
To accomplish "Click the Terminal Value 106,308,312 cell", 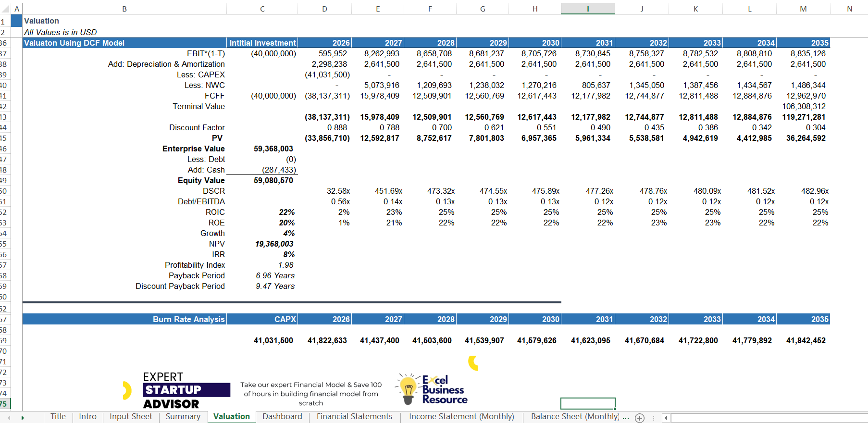I will (x=803, y=106).
